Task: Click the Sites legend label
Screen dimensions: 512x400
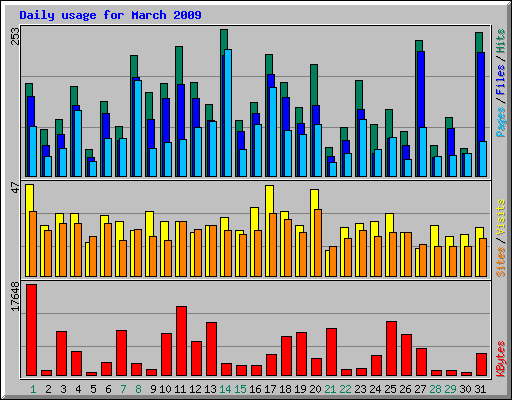Action: [x=500, y=262]
